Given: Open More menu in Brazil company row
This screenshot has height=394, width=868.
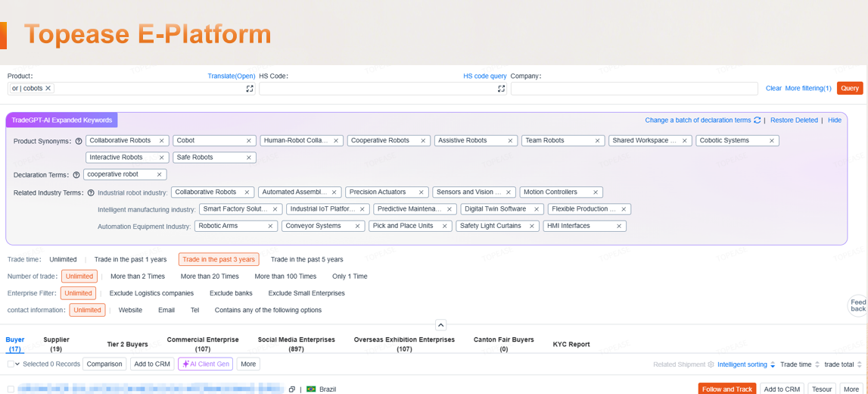Looking at the screenshot, I should pos(851,389).
